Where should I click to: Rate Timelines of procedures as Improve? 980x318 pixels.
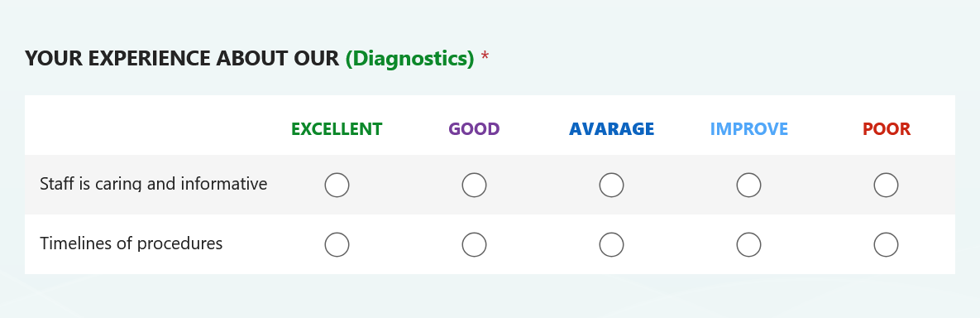click(x=748, y=245)
